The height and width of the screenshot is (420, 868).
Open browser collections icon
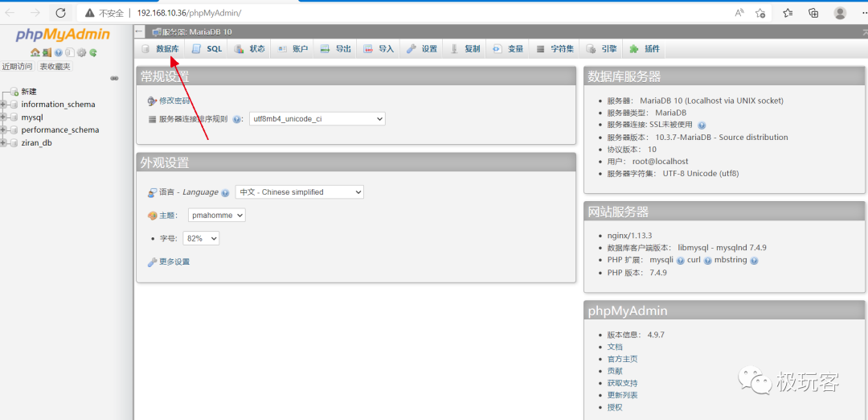pyautogui.click(x=813, y=13)
